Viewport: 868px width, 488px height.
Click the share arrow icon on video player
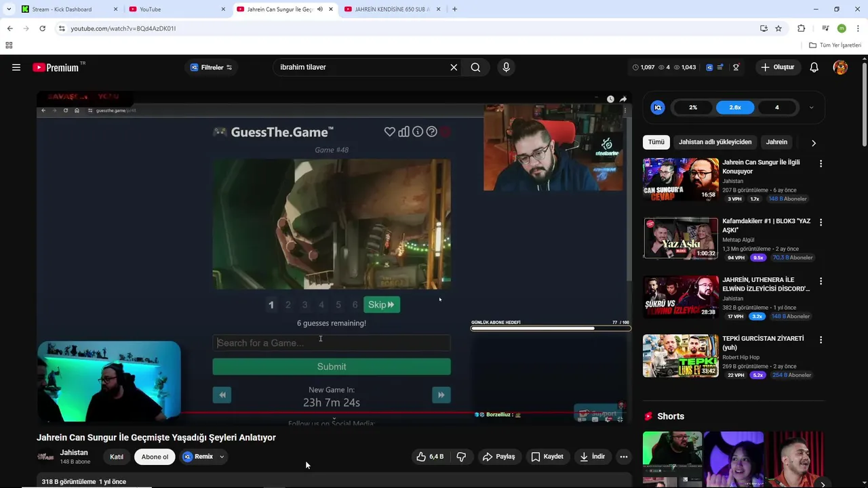point(623,99)
